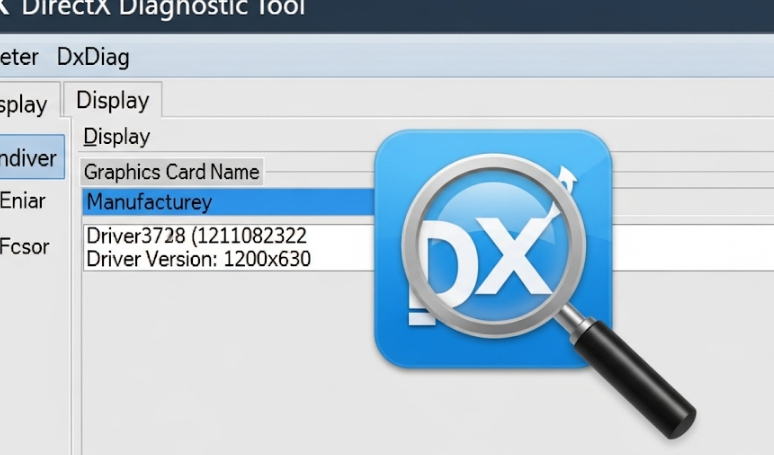The image size is (774, 455).
Task: Click the 'Driver Version: 1200x630' line
Action: pos(198,259)
